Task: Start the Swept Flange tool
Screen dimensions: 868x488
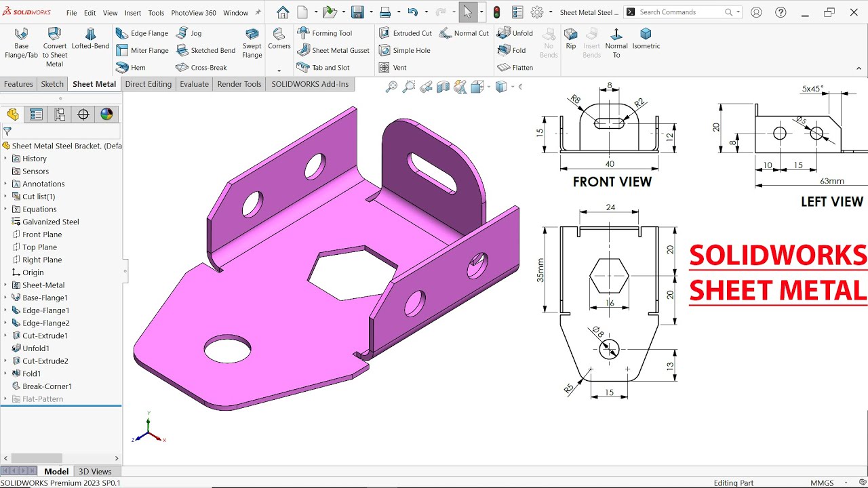Action: tap(252, 43)
